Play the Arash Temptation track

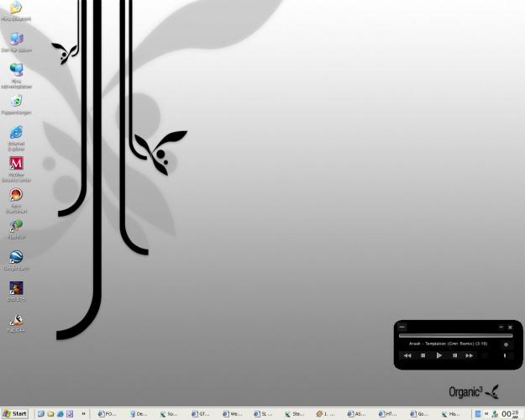coord(438,355)
